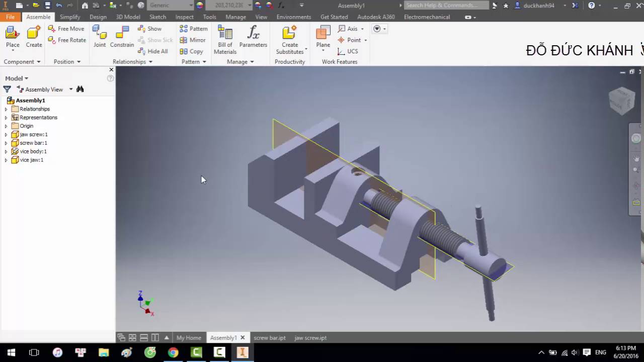This screenshot has height=362, width=644.
Task: Click the binoculars find icon in browser
Action: click(80, 89)
